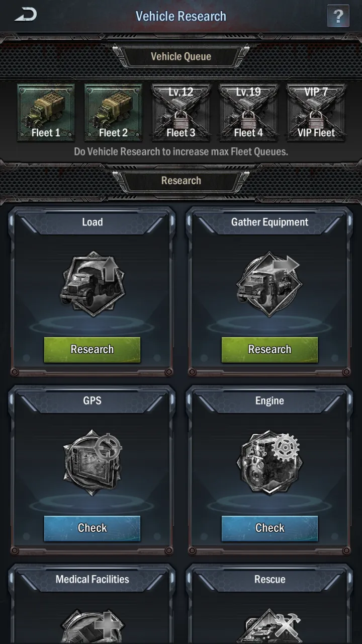Open the Vehicle Queue section header

click(x=181, y=56)
